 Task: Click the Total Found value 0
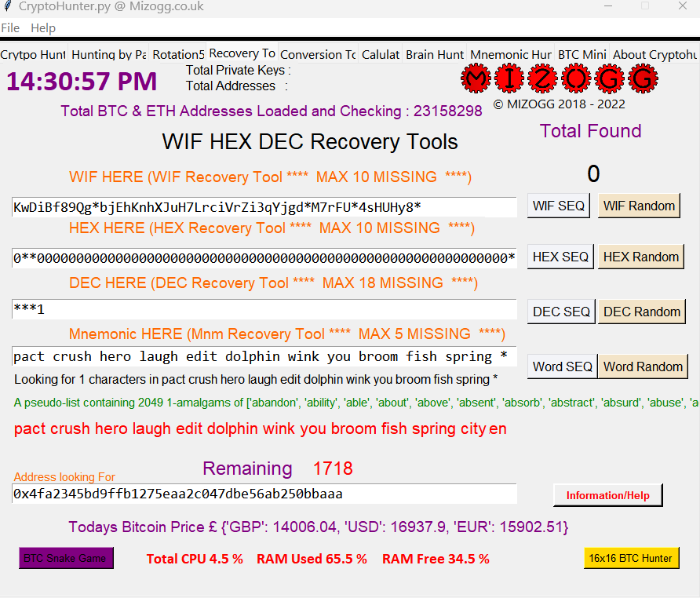click(x=593, y=173)
